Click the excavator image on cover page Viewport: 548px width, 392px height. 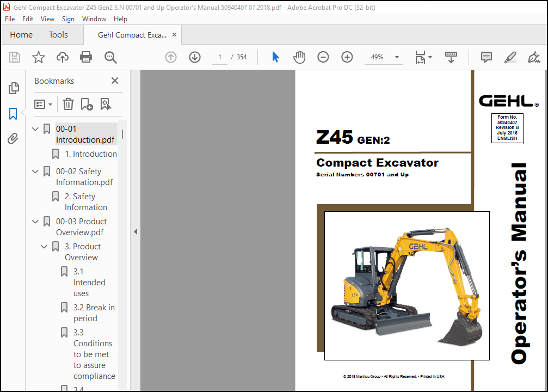click(x=407, y=285)
